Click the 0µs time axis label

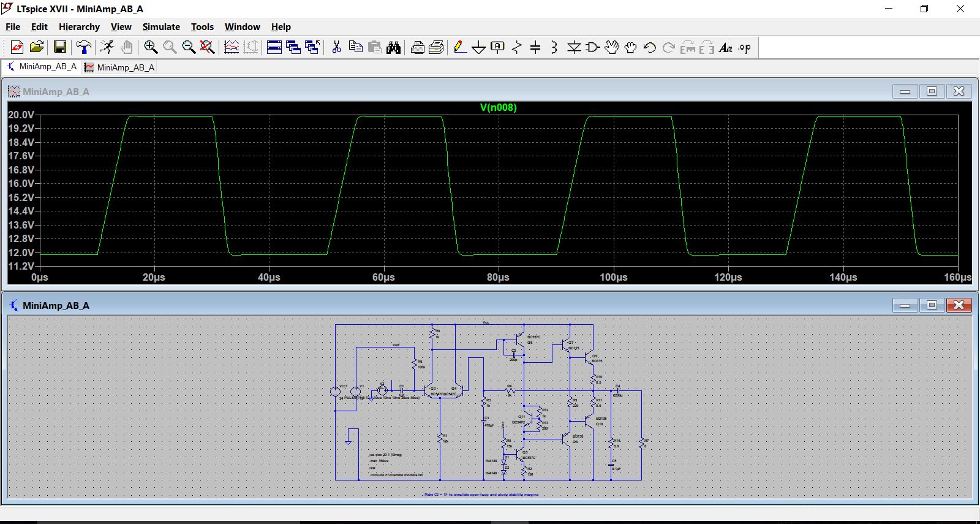pyautogui.click(x=40, y=278)
